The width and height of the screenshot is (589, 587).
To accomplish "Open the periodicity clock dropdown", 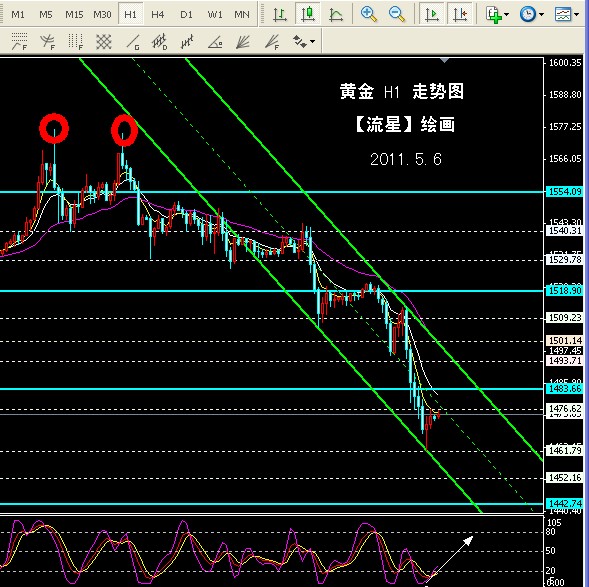I will point(532,14).
